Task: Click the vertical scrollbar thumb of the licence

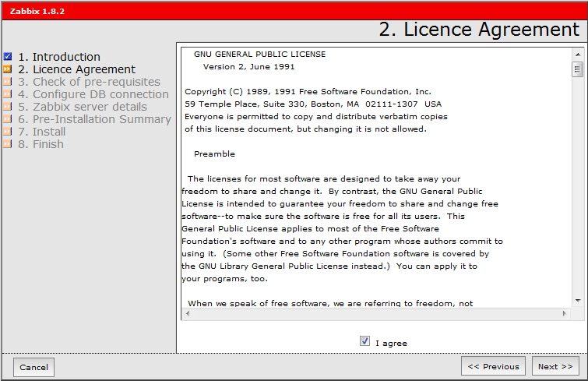Action: (577, 70)
